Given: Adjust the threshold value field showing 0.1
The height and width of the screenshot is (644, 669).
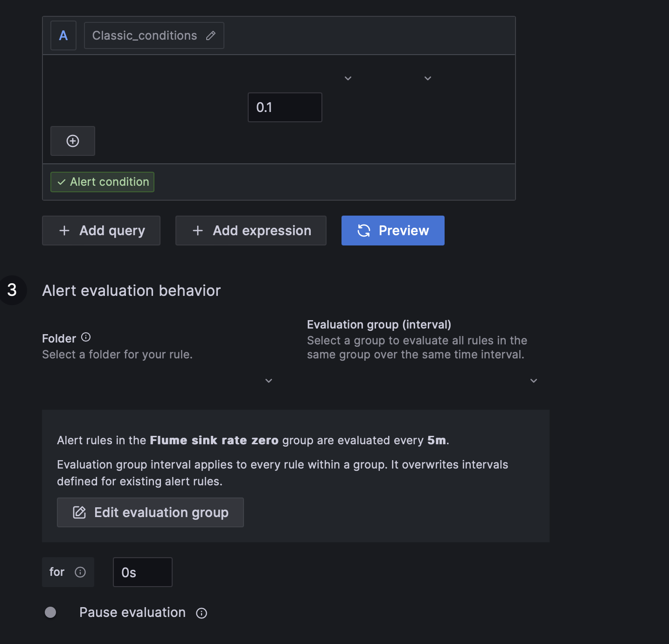Looking at the screenshot, I should coord(285,107).
